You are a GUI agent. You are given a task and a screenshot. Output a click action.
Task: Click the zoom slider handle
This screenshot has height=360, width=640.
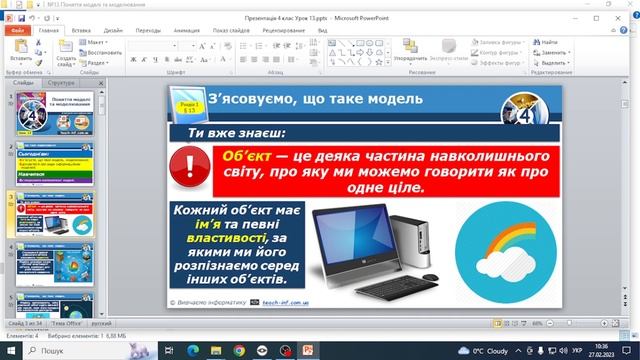[x=569, y=323]
